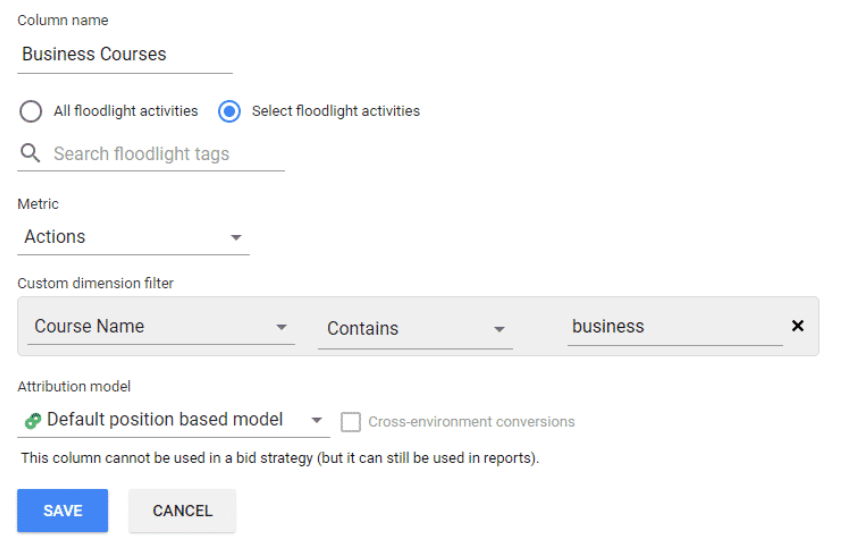
Task: Enable the Cross-environment conversions checkbox
Action: point(350,422)
